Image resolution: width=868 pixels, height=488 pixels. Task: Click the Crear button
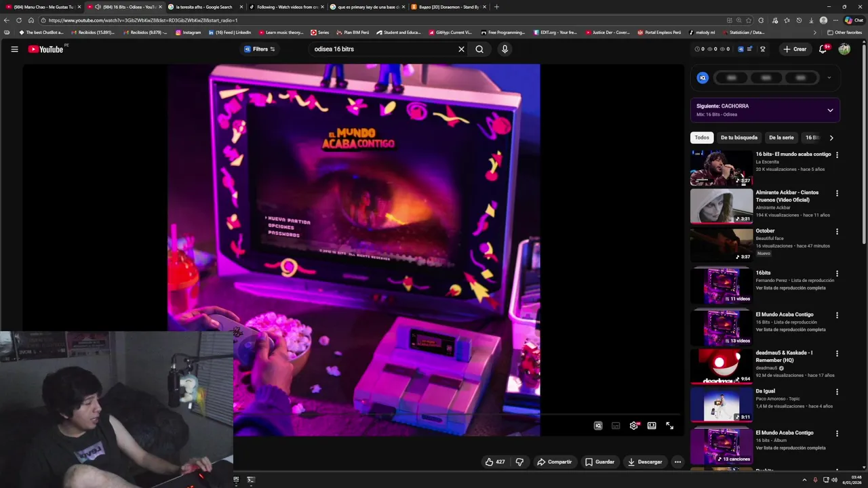795,49
